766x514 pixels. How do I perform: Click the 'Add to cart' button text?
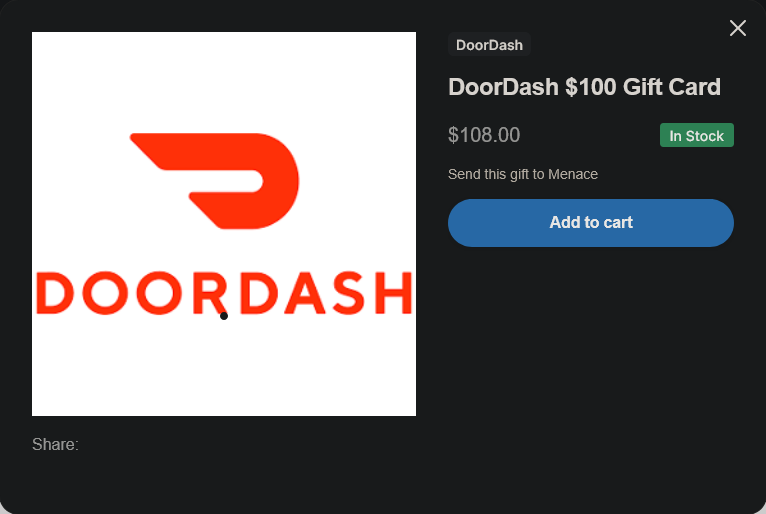pos(591,223)
